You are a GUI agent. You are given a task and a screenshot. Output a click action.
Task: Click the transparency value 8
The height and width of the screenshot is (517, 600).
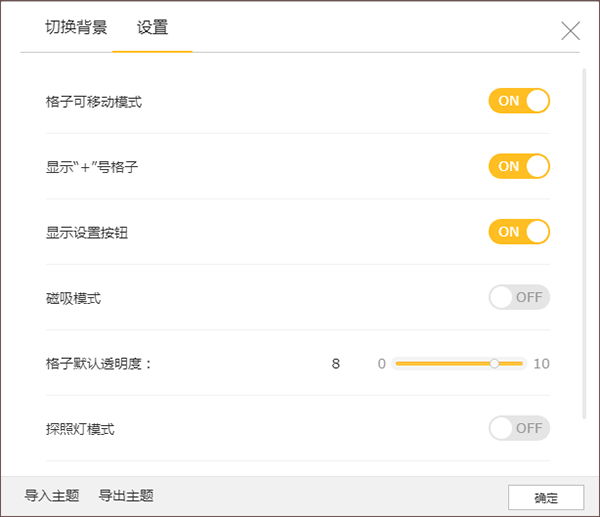pos(336,363)
